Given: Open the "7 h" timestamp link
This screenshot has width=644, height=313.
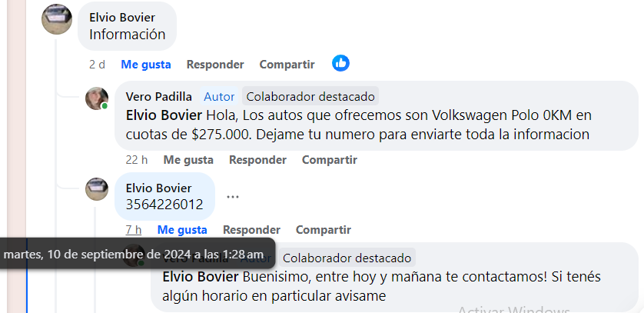Looking at the screenshot, I should 134,230.
